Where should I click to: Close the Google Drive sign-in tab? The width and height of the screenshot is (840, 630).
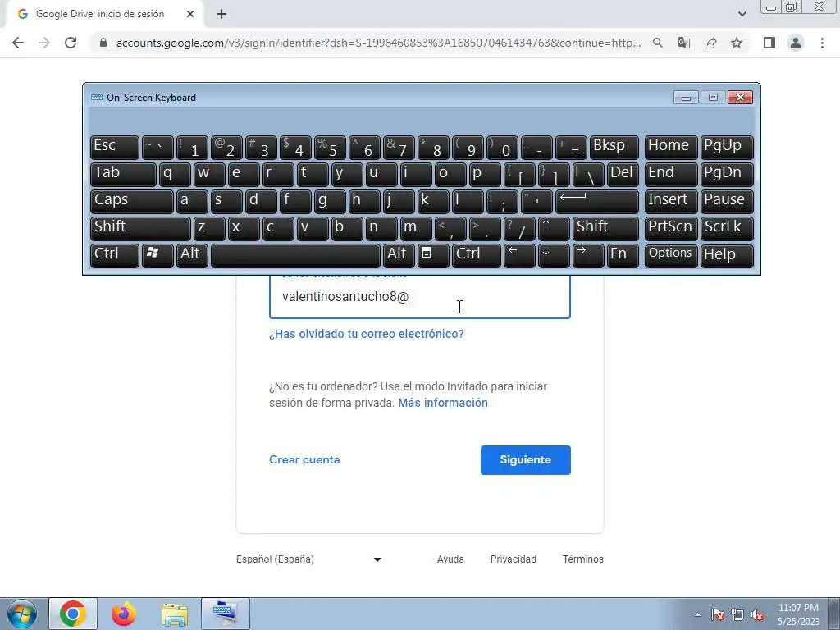(x=190, y=15)
